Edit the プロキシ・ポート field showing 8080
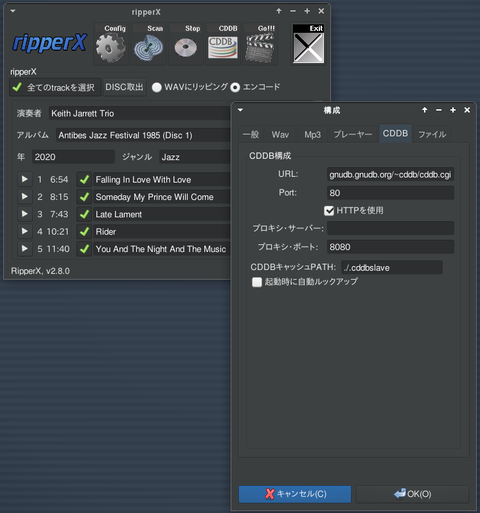Viewport: 480px width, 513px height. pos(390,247)
